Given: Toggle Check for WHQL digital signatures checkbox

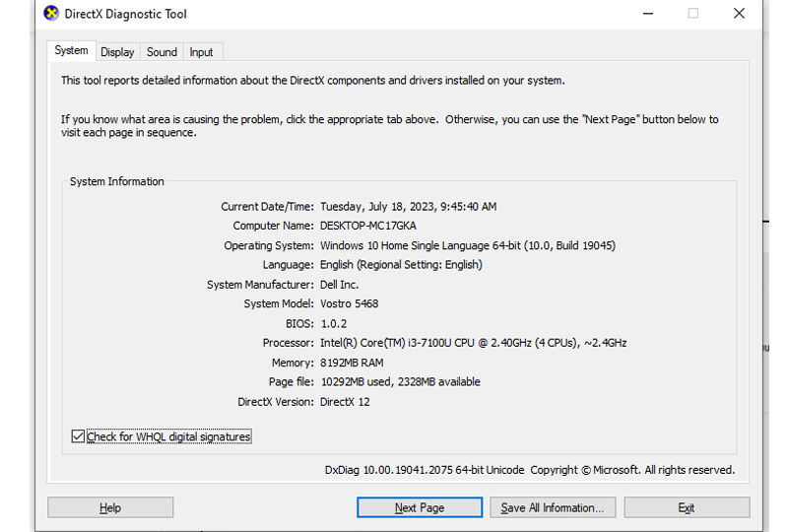Looking at the screenshot, I should (x=78, y=436).
